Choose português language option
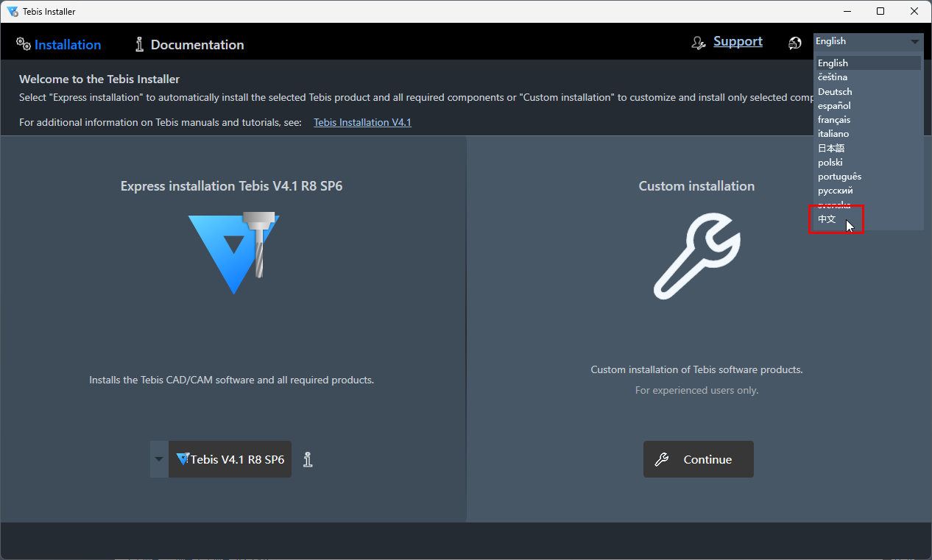This screenshot has width=932, height=560. coord(868,177)
